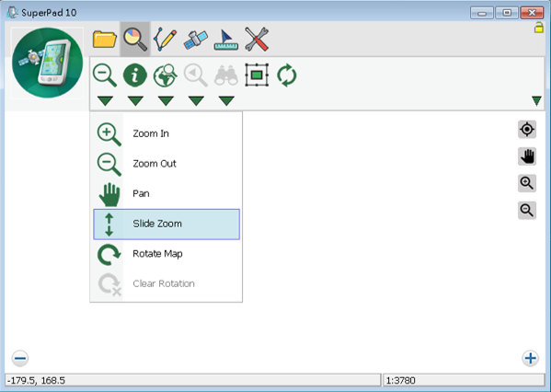This screenshot has height=392, width=551.
Task: Expand the far-right toolbar dropdown arrow
Action: click(536, 101)
